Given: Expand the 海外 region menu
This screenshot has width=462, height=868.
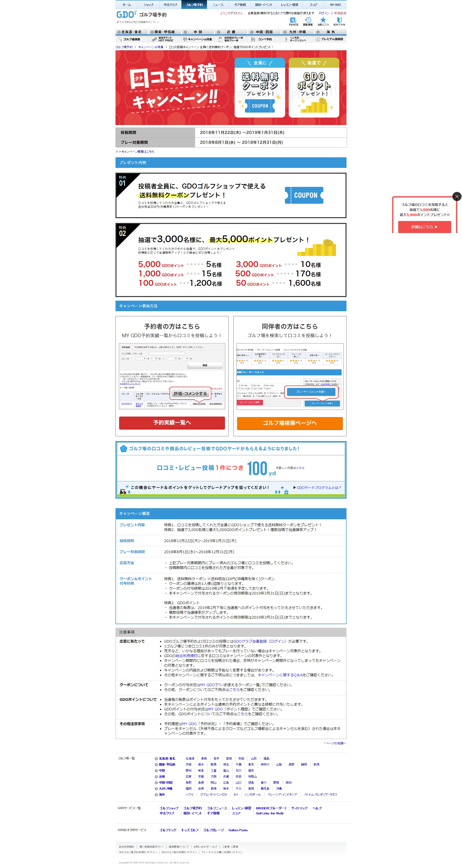Looking at the screenshot, I should [x=330, y=32].
